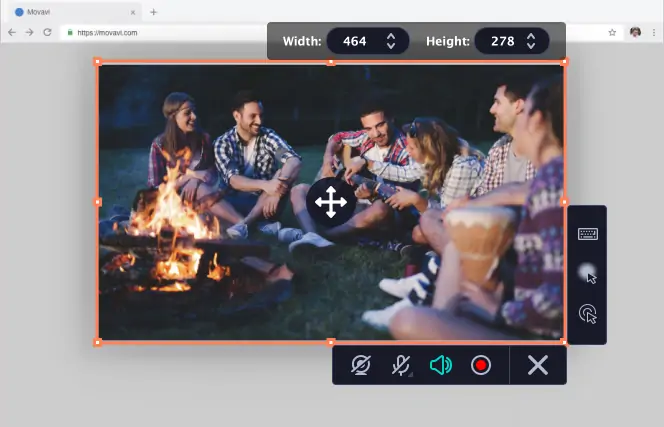Click the green secure lock icon
The image size is (664, 427).
pos(70,32)
